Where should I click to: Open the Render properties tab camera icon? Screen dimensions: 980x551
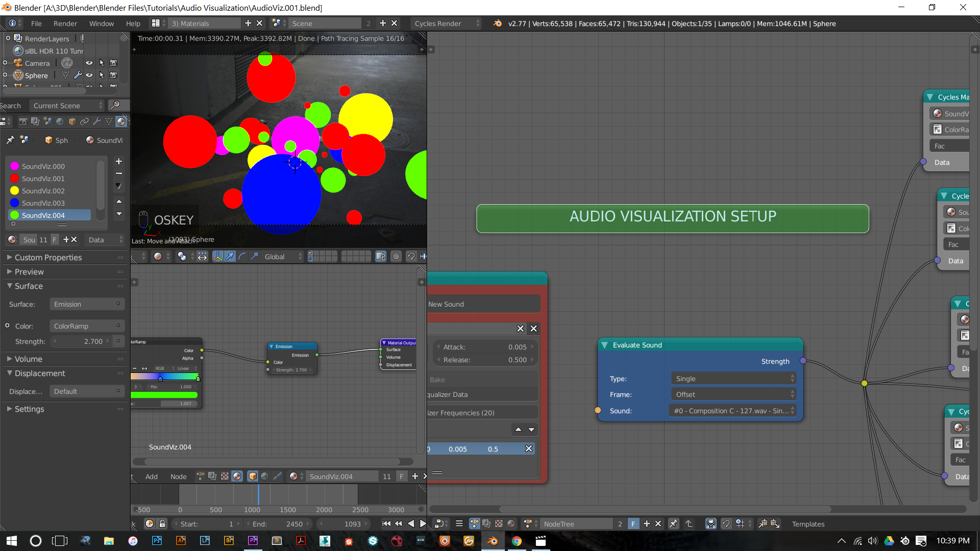coord(23,121)
